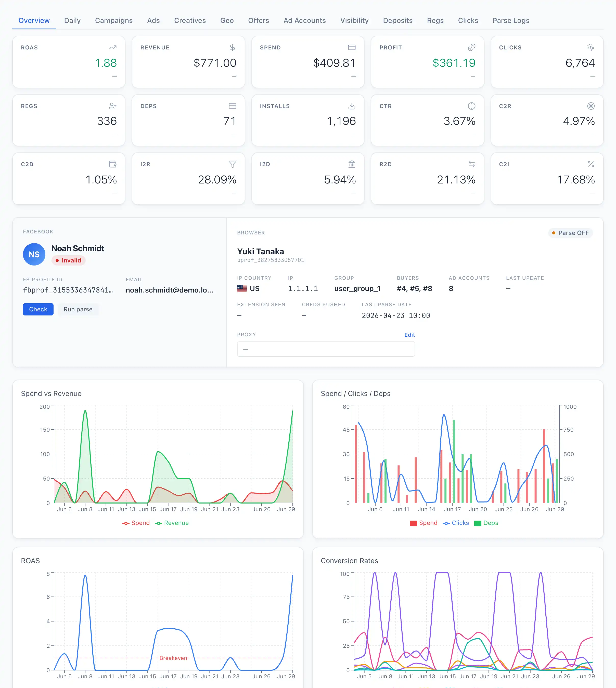Toggle Clicks series in Spend/Clicks/Deps legend
616x688 pixels.
click(x=456, y=523)
